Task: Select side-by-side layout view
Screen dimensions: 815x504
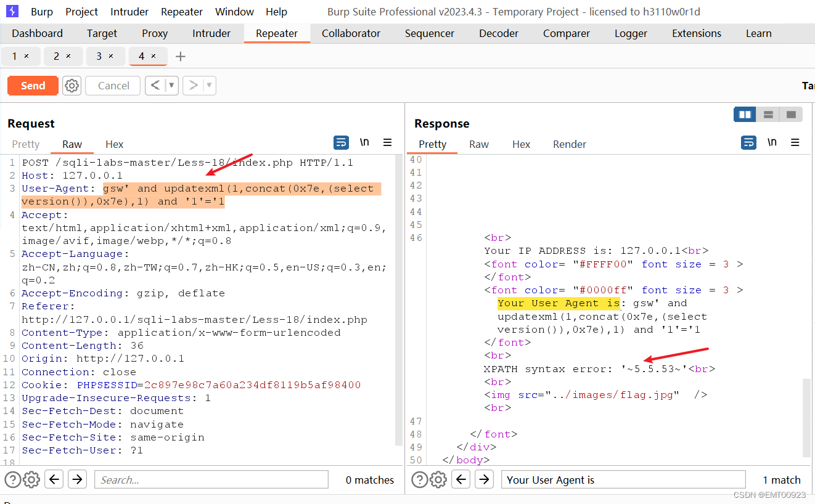Action: (x=745, y=115)
